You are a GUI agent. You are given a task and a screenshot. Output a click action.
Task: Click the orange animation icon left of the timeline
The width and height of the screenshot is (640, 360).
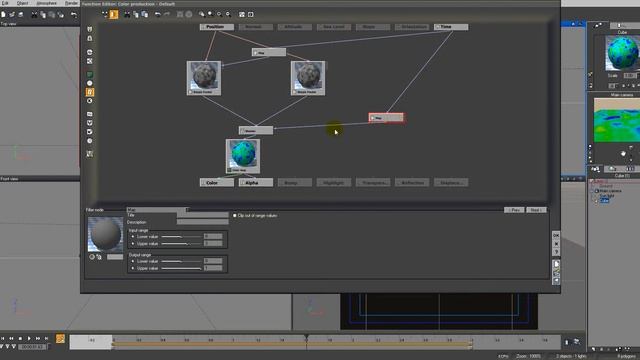point(60,339)
